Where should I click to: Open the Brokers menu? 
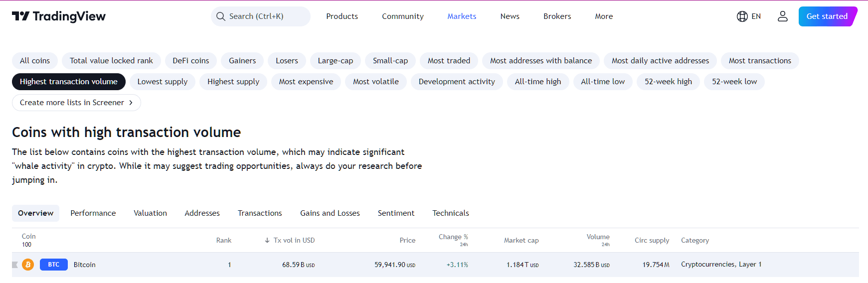pos(557,16)
